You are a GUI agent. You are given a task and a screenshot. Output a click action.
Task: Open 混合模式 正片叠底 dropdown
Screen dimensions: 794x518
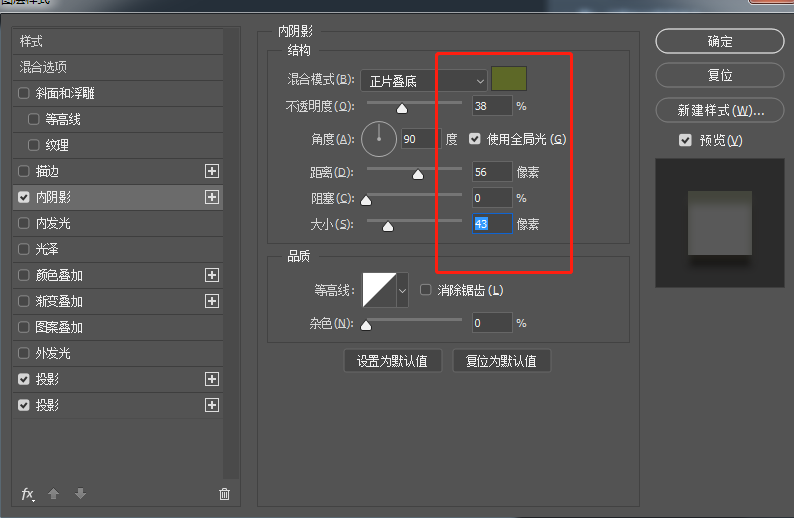[x=424, y=81]
